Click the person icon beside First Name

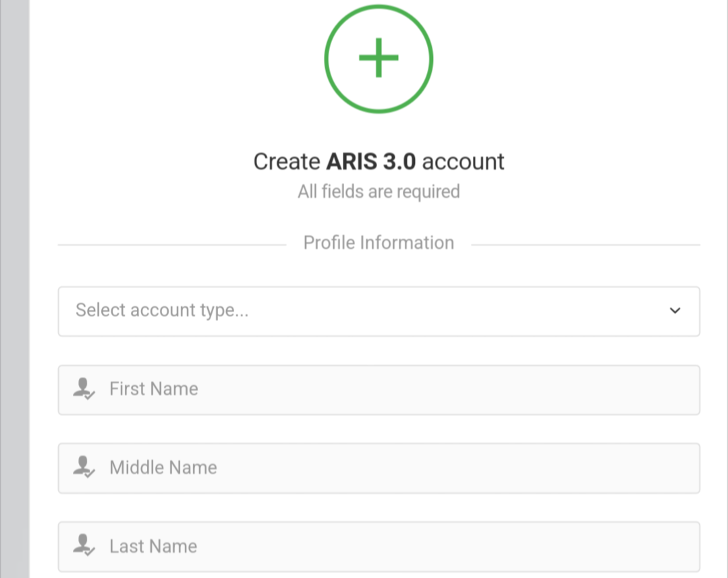click(x=84, y=388)
